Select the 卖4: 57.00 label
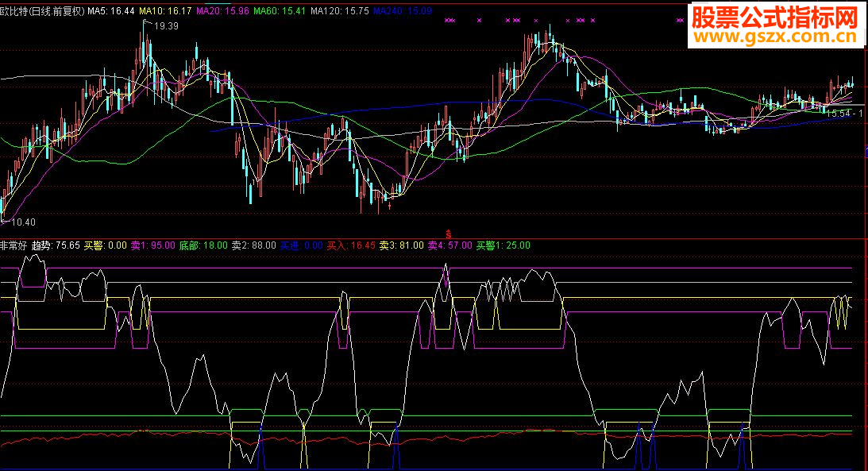The image size is (868, 471). pos(450,245)
